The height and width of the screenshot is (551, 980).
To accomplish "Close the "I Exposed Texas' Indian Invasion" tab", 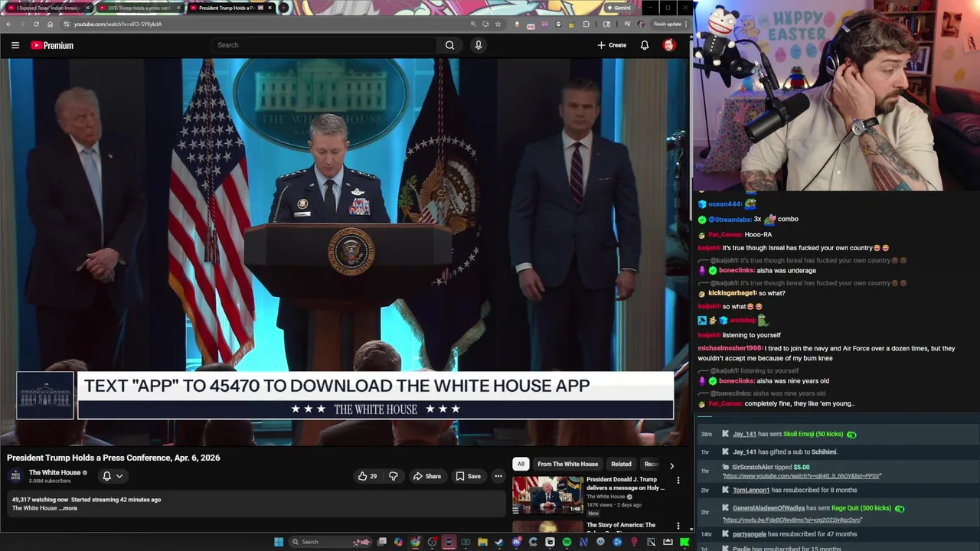I will (87, 8).
